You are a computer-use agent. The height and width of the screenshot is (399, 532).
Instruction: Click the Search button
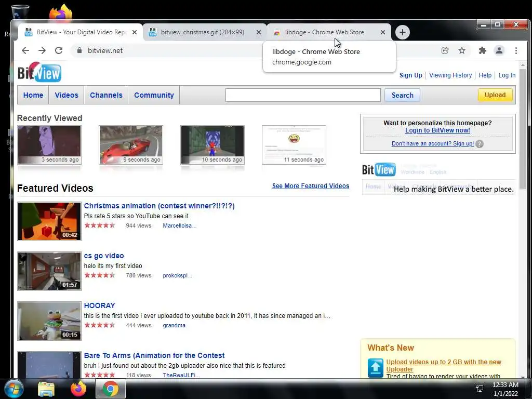tap(403, 95)
